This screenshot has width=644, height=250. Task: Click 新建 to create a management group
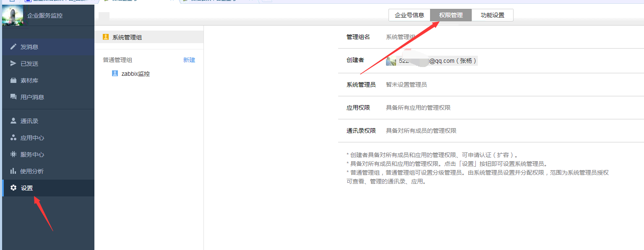coord(189,60)
